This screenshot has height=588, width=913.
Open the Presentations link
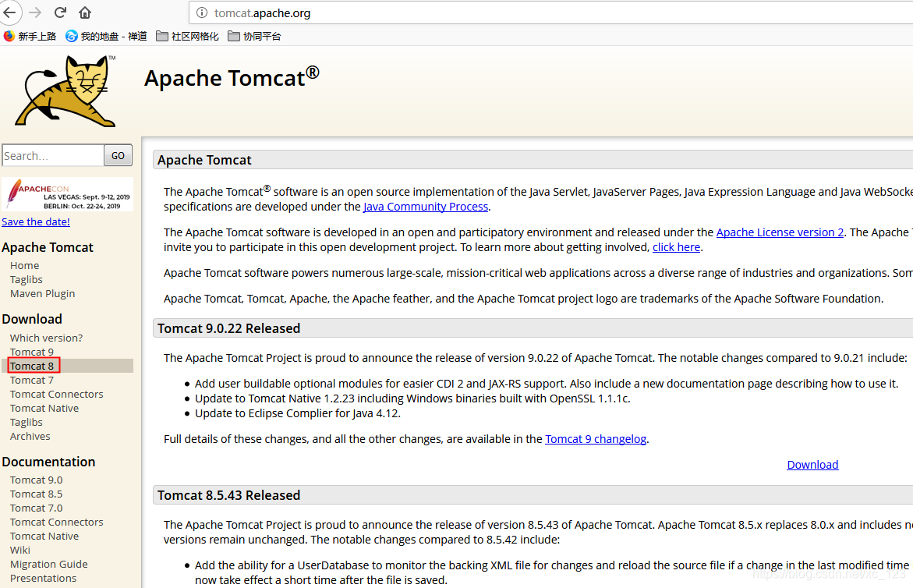pyautogui.click(x=43, y=578)
